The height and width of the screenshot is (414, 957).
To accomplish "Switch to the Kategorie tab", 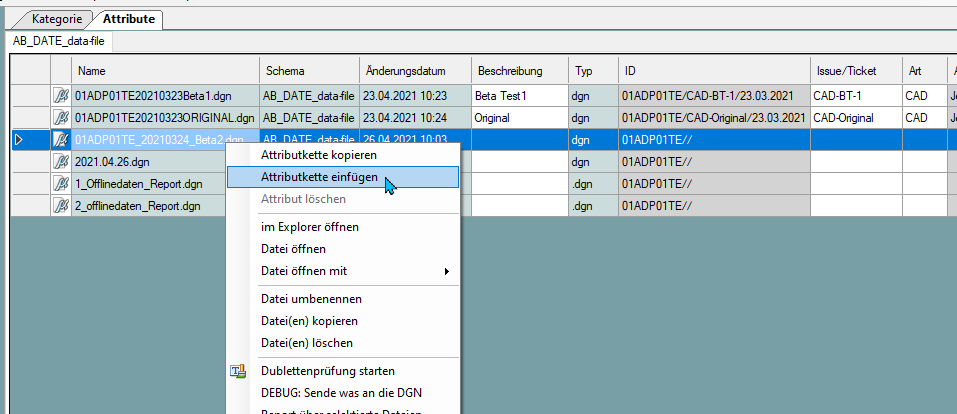I will coord(57,19).
